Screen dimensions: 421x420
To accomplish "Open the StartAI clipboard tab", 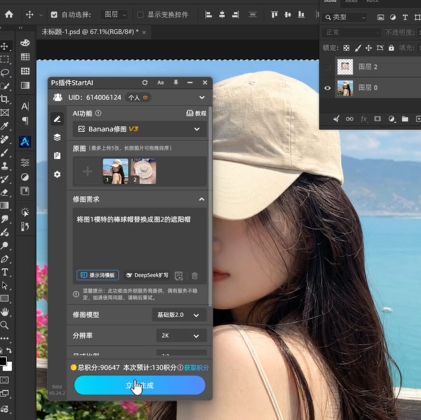I will tap(57, 156).
